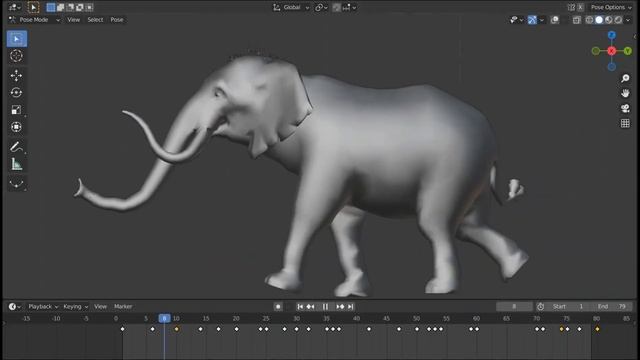The height and width of the screenshot is (360, 640).
Task: Click the blue Z axis gizmo
Action: pos(611,36)
